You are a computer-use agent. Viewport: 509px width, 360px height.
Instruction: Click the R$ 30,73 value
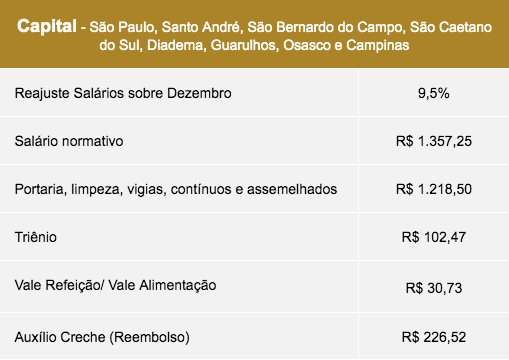(x=434, y=288)
